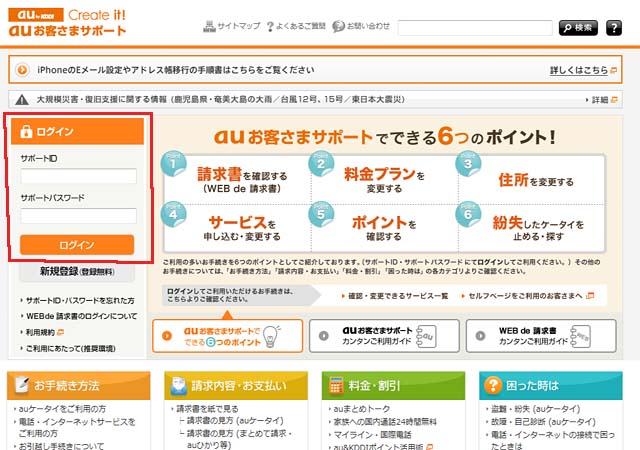Select Point 4 bubble for services

pyautogui.click(x=174, y=214)
